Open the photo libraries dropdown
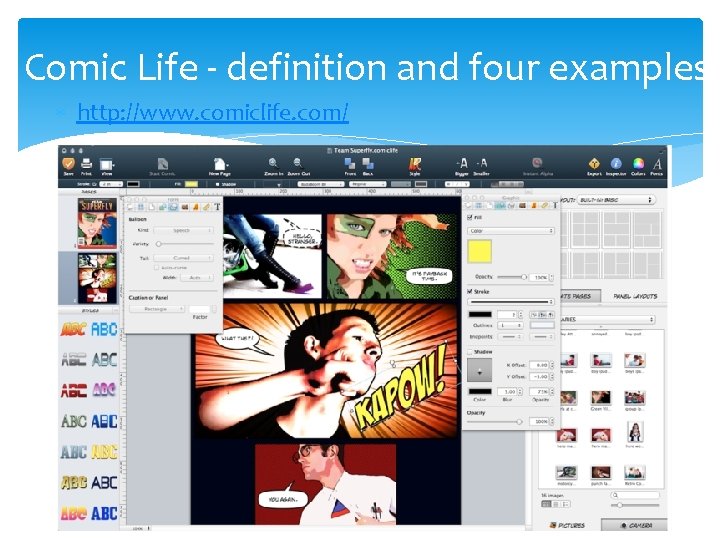This screenshot has height=540, width=720. [x=608, y=319]
